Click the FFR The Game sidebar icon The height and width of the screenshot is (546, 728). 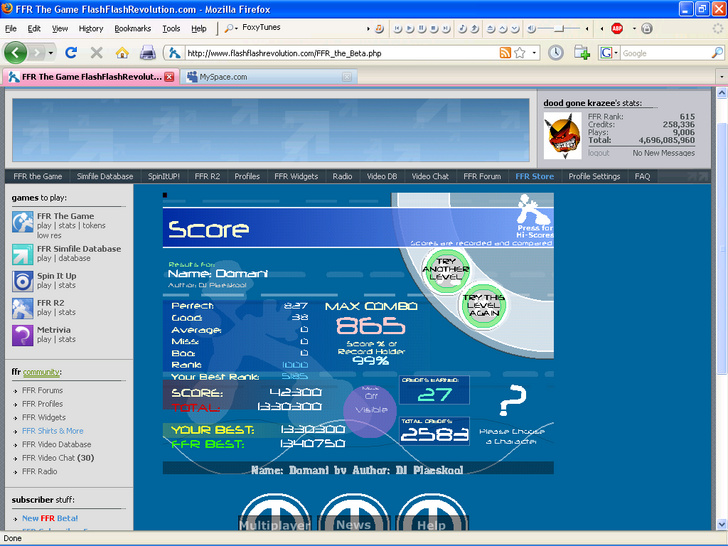[22, 222]
